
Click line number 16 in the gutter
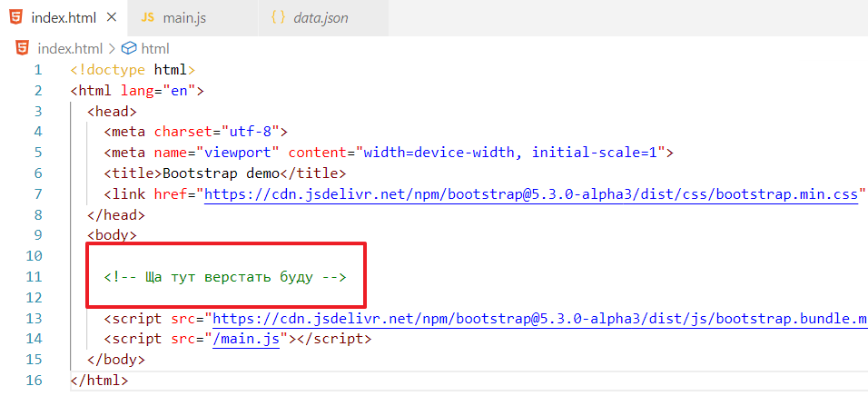coord(35,381)
